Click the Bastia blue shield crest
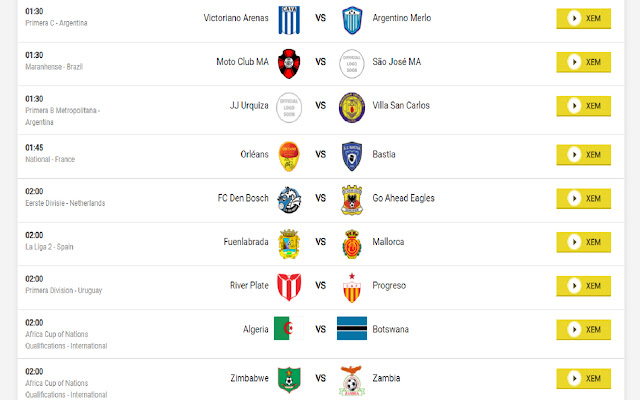 pos(352,156)
